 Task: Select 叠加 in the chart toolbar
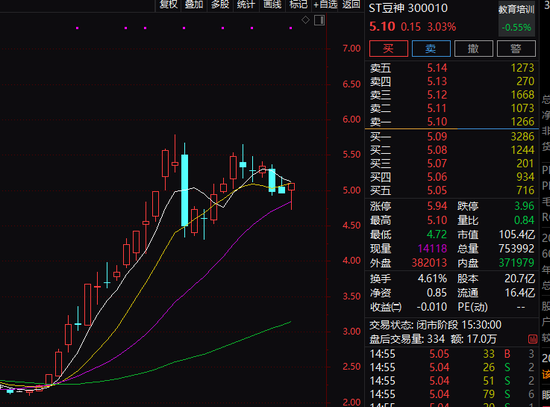[194, 5]
